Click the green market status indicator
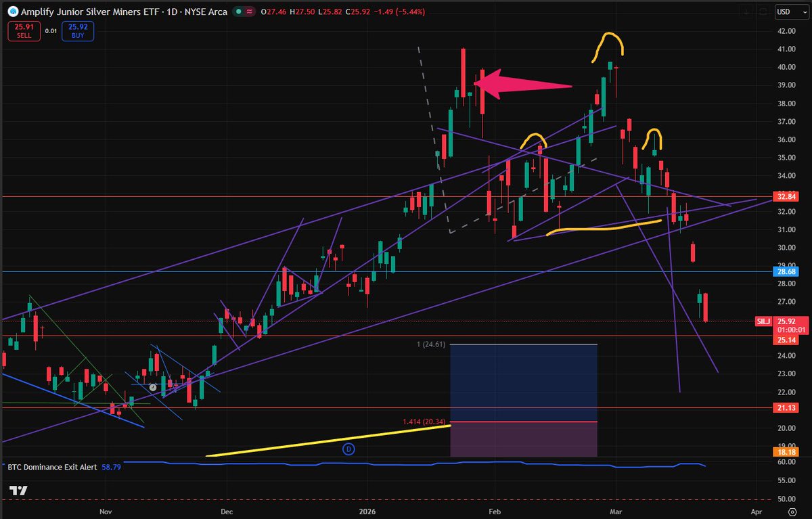812x519 pixels. coord(240,12)
